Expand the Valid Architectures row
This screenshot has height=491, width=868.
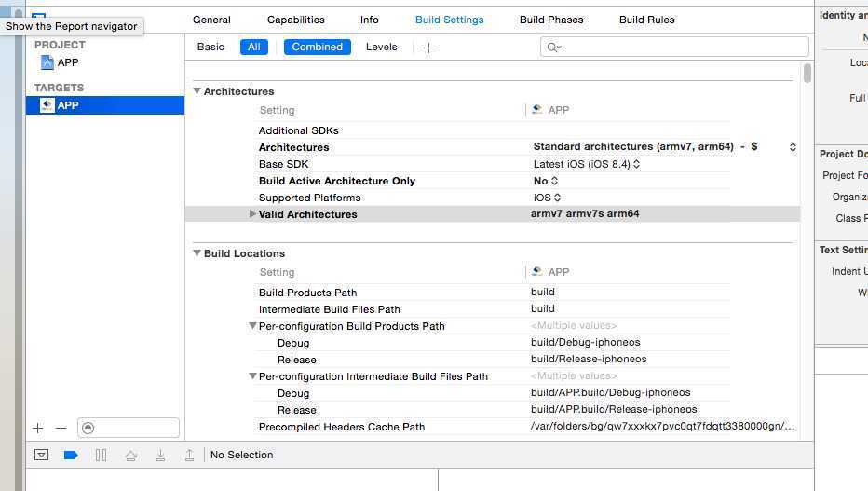252,213
